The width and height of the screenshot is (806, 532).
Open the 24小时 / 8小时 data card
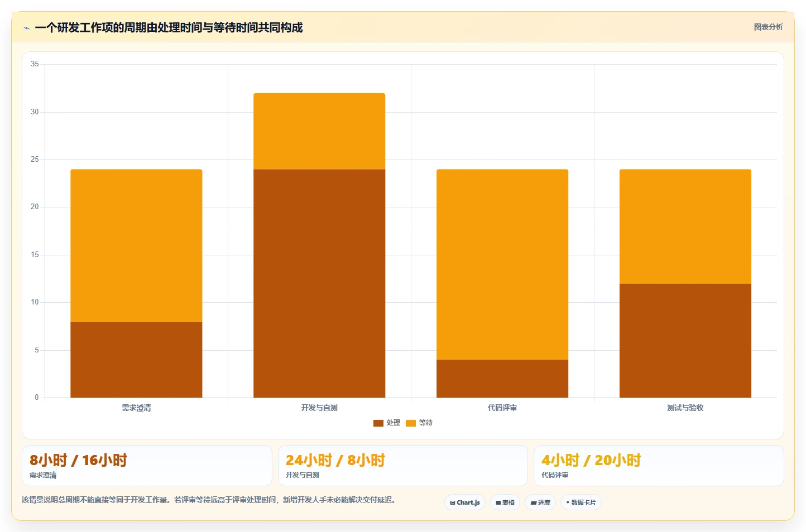click(x=403, y=466)
